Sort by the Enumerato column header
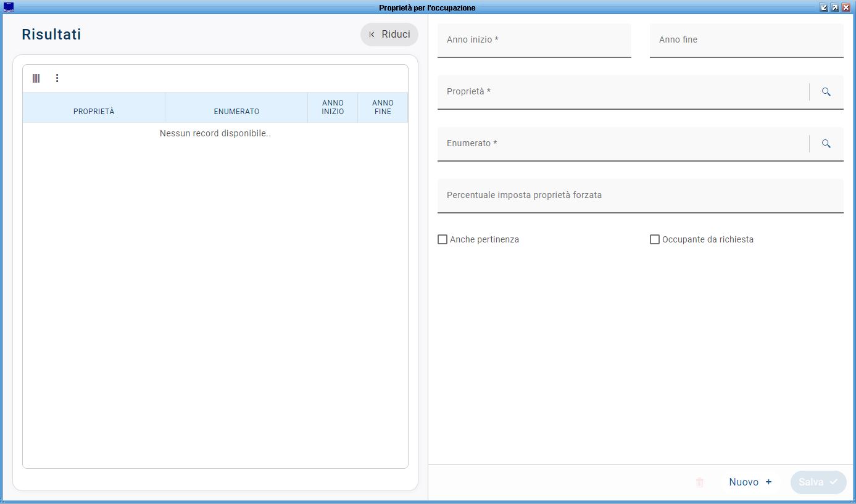 pos(236,112)
